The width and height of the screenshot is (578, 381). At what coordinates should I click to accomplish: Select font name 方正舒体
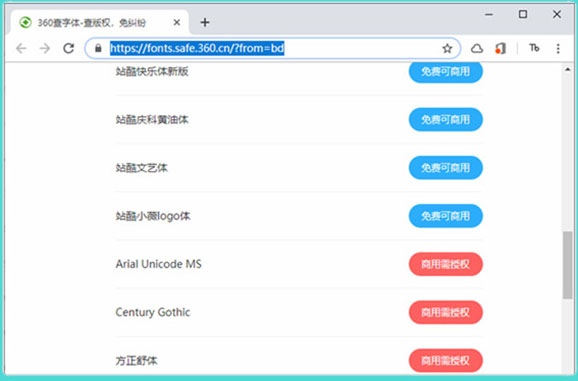[x=136, y=360]
